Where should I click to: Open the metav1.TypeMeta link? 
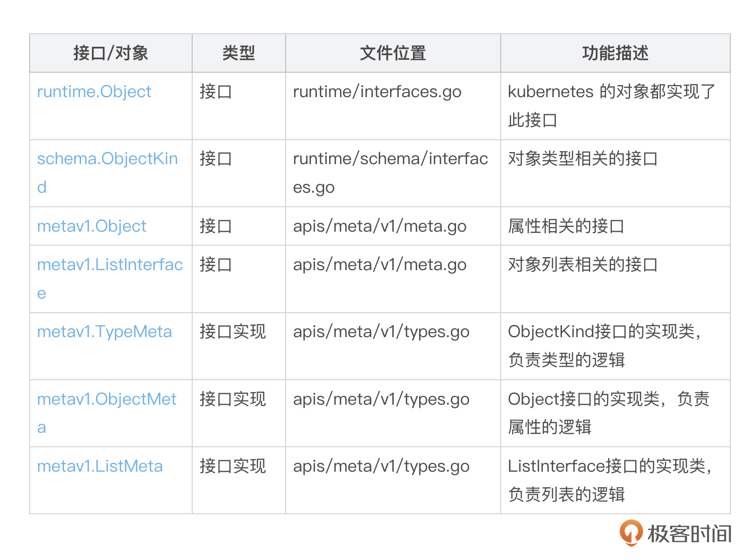[104, 332]
